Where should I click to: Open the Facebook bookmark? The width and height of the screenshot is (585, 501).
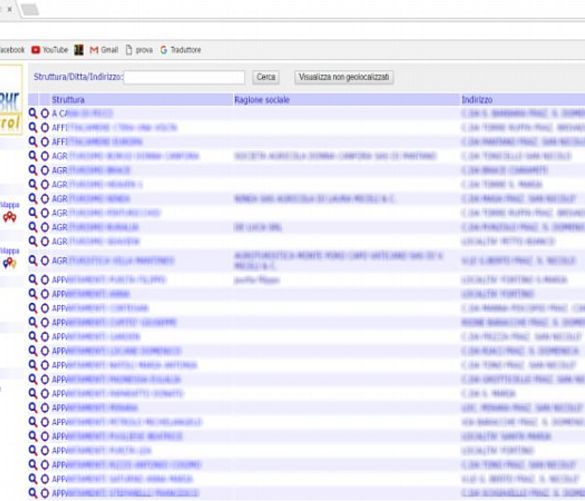click(11, 50)
